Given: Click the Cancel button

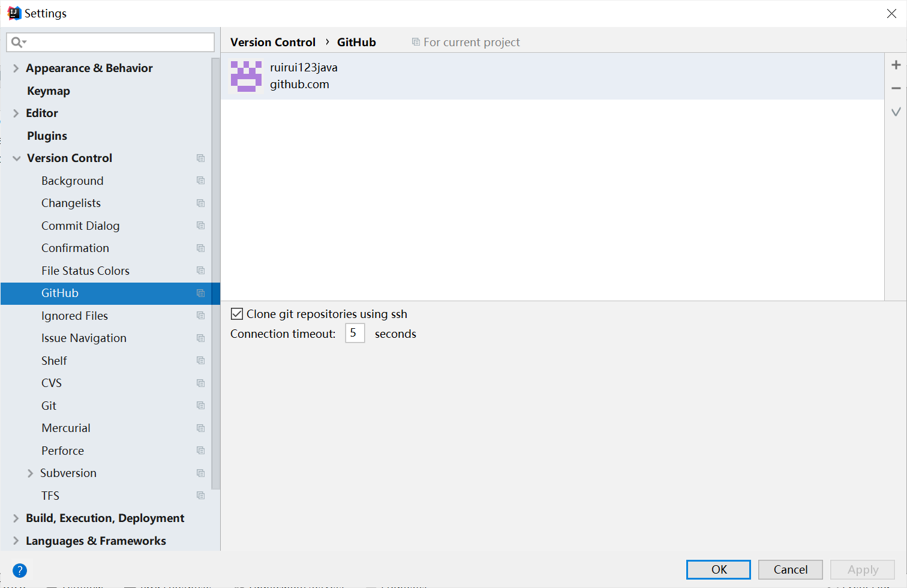Looking at the screenshot, I should 791,569.
